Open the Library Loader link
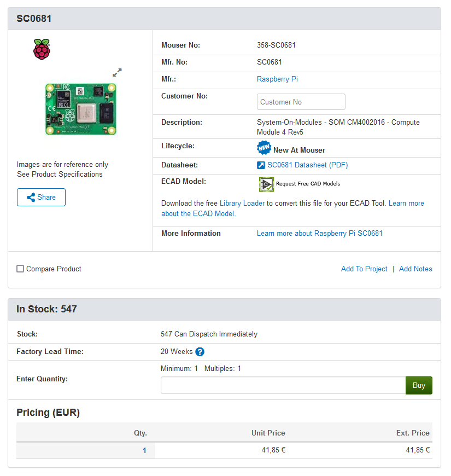The width and height of the screenshot is (451, 476). click(242, 203)
